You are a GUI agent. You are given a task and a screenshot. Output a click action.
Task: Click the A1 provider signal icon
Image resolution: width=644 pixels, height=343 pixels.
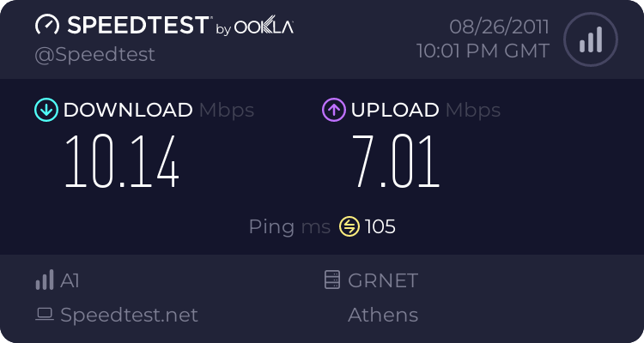(x=44, y=280)
